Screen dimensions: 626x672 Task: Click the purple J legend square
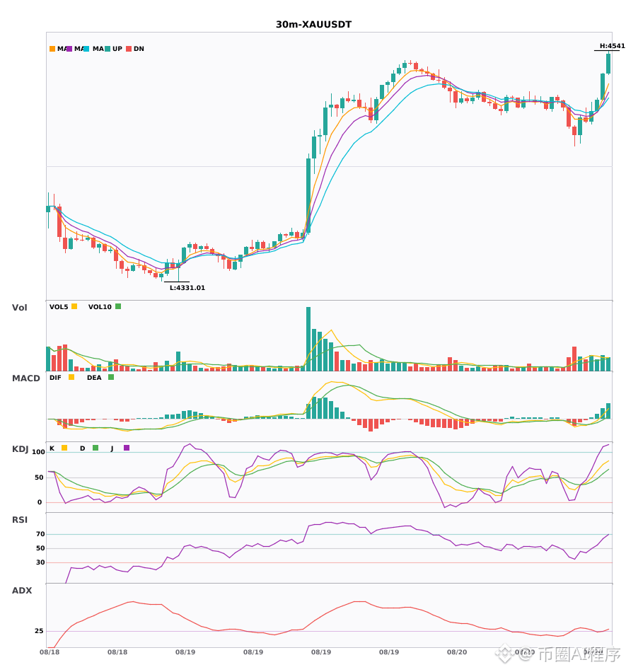pos(127,448)
